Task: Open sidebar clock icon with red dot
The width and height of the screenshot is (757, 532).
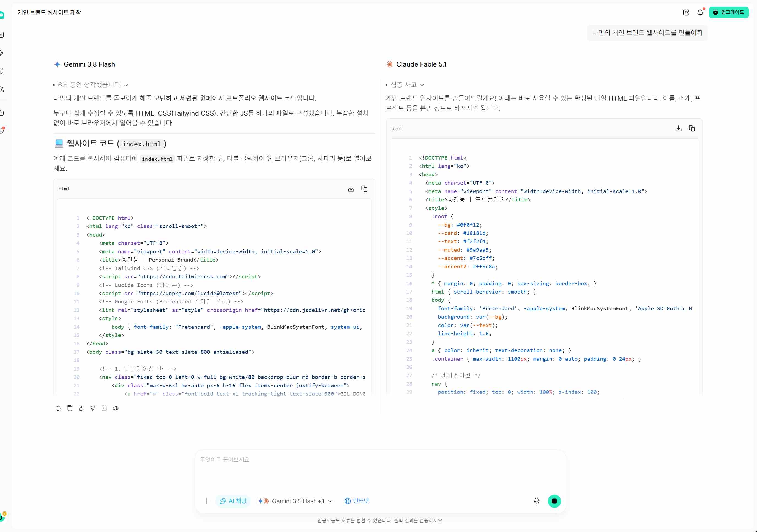Action: tap(2, 131)
